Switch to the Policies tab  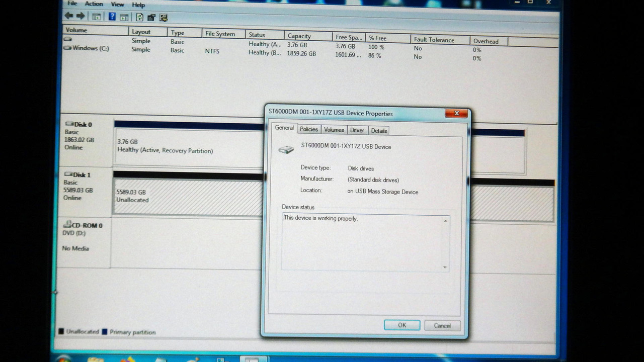point(309,129)
